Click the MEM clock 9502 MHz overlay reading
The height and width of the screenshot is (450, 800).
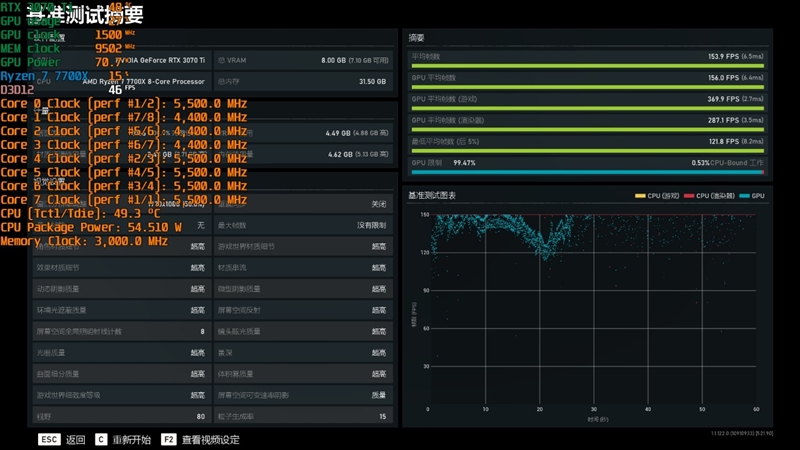pos(67,48)
